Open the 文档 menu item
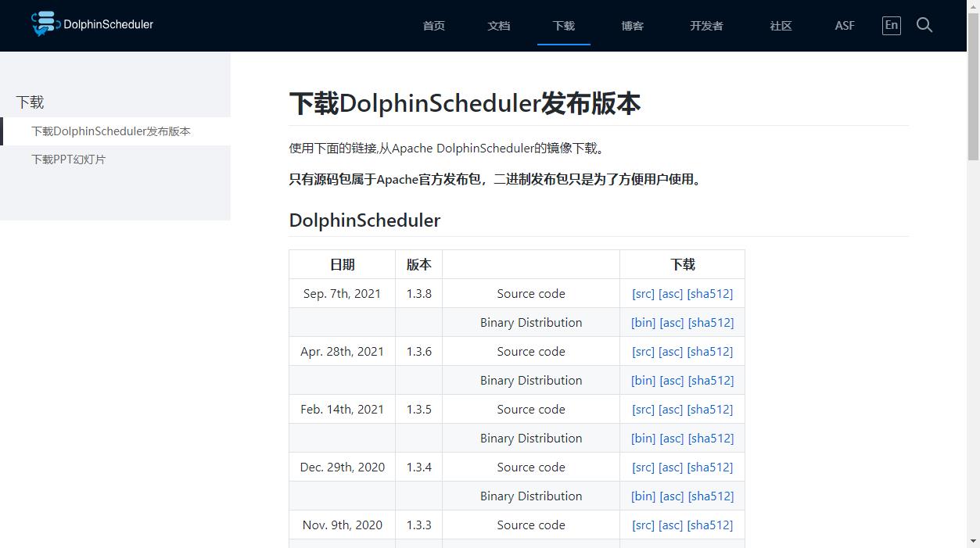The height and width of the screenshot is (548, 980). (498, 26)
